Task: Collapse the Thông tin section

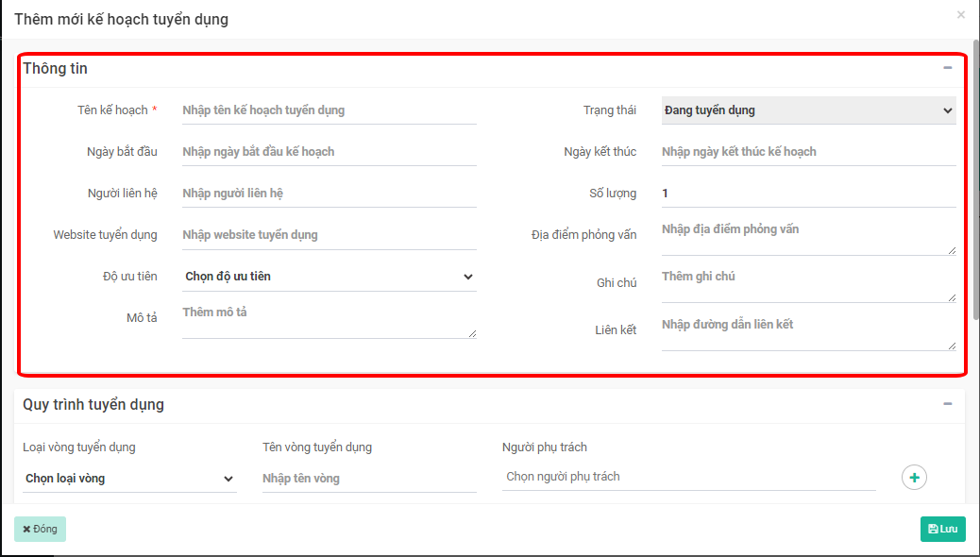Action: [947, 68]
